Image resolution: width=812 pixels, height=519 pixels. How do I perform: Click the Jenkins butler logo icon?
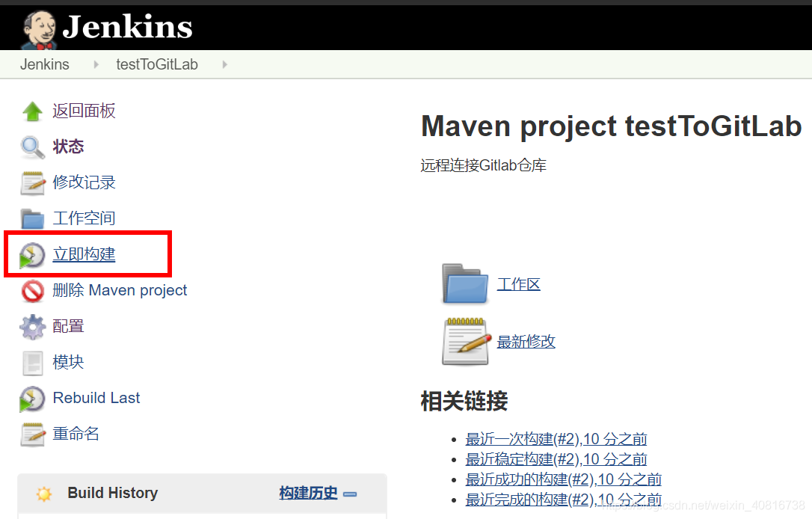[39, 30]
